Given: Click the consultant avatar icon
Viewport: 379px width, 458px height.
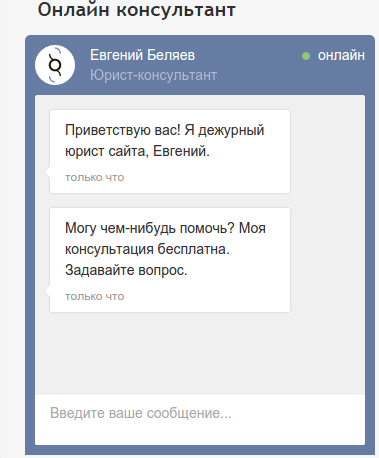Looking at the screenshot, I should (x=55, y=65).
